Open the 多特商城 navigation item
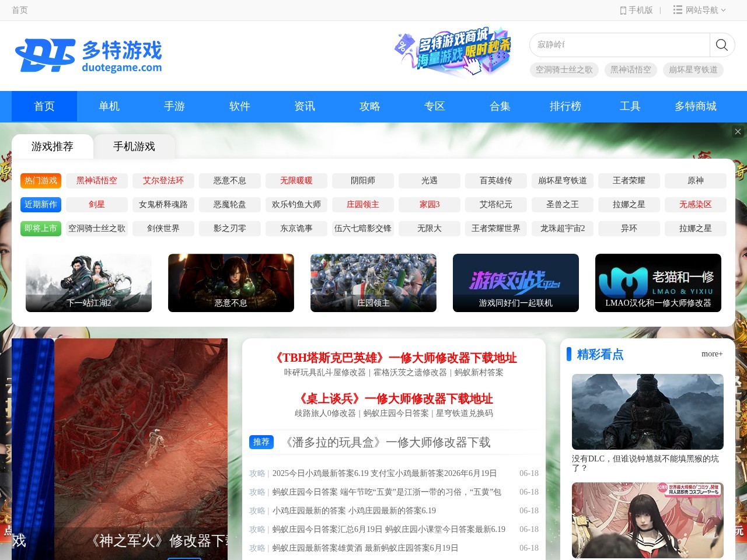Screen dimensions: 747x560 coord(696,106)
